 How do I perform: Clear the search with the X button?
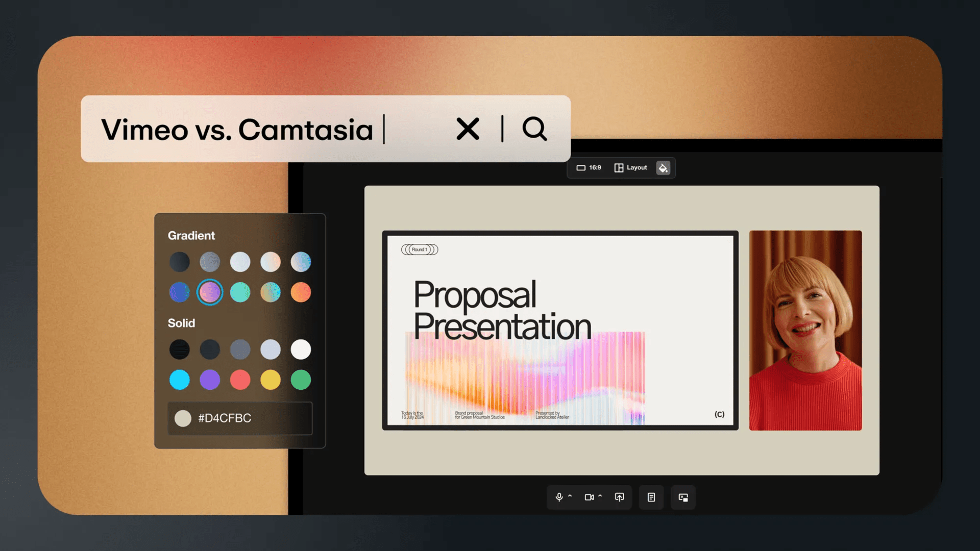(468, 129)
